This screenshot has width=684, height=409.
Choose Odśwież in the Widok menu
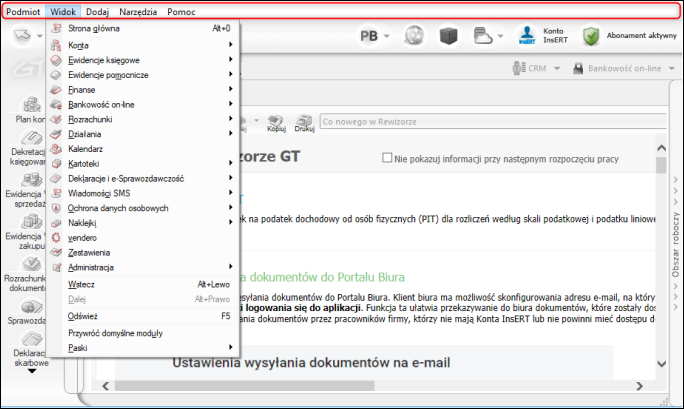[143, 317]
